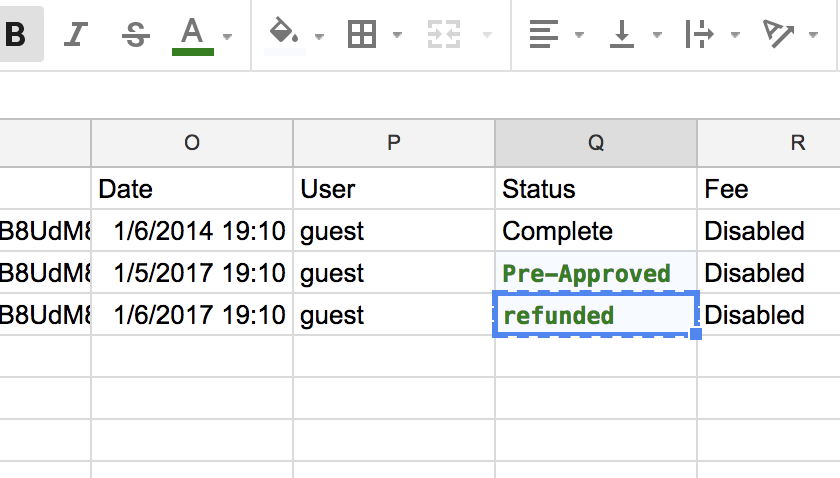This screenshot has width=840, height=478.
Task: Select the cell 1/5/2017 19:10
Action: coord(192,272)
